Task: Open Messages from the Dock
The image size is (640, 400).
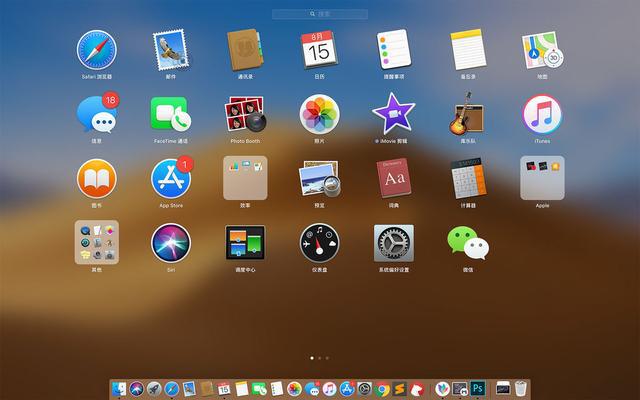Action: tap(312, 389)
